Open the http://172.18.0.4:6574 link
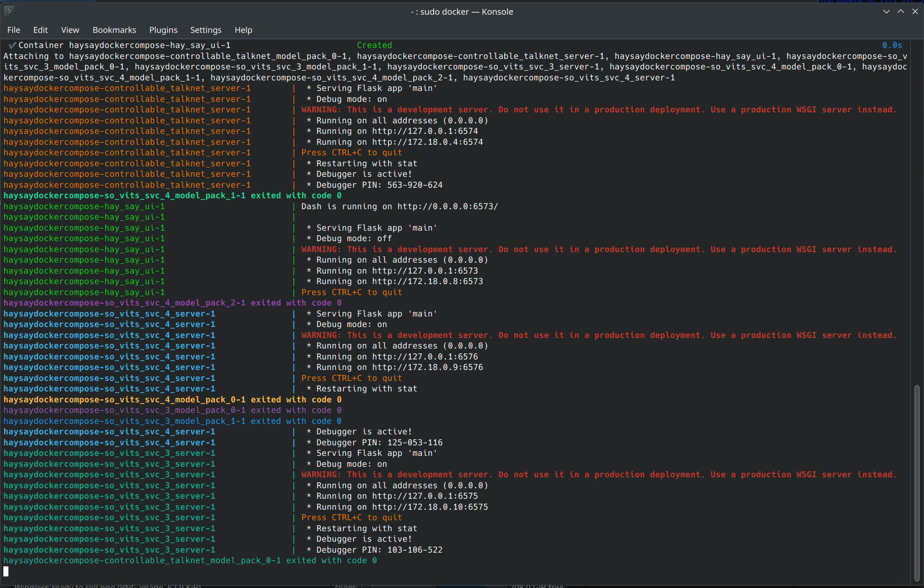Image resolution: width=924 pixels, height=588 pixels. [427, 142]
